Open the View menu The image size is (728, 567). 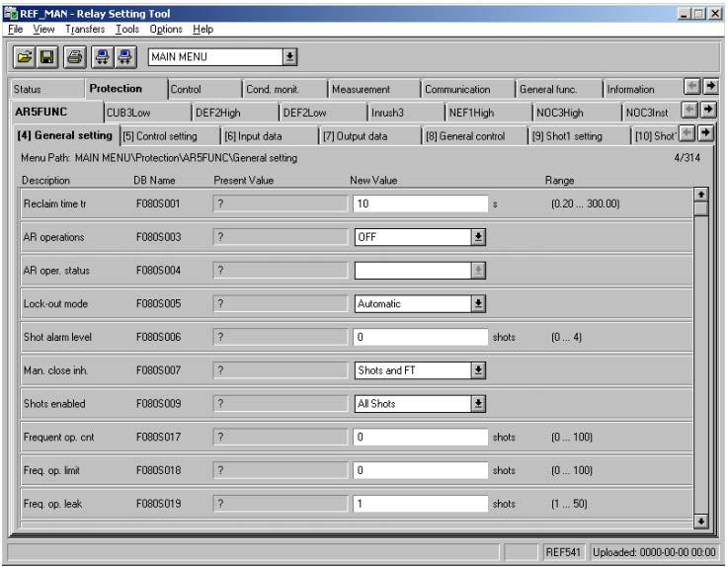click(43, 30)
